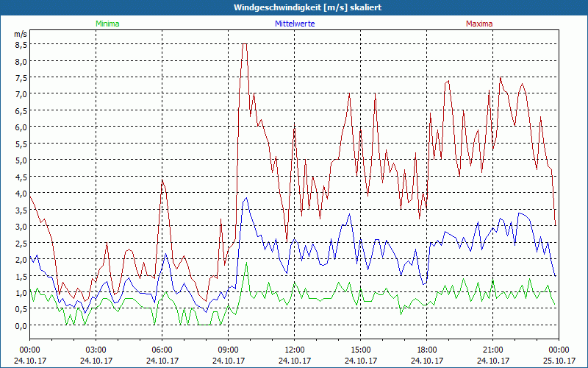This screenshot has width=588, height=368.
Task: Click the 3,0 value on the y-axis
Action: tap(21, 226)
